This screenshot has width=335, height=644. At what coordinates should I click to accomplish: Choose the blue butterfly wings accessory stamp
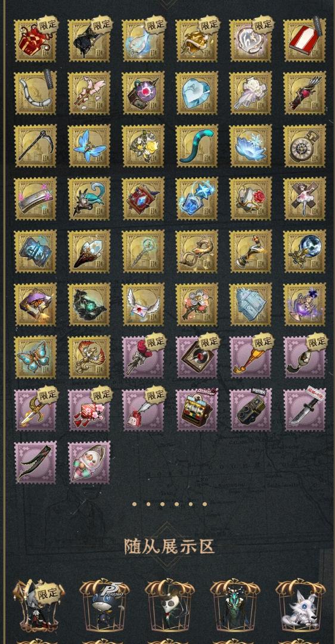pos(89,146)
